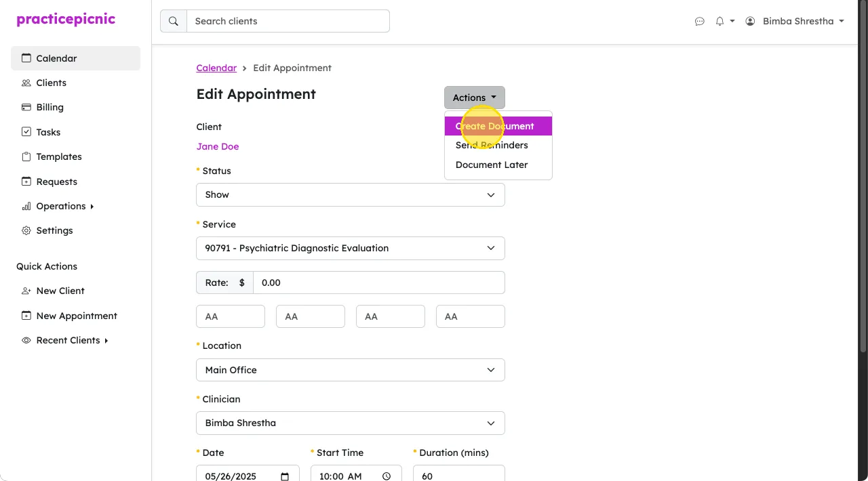Toggle the Actions dropdown button

pos(475,98)
